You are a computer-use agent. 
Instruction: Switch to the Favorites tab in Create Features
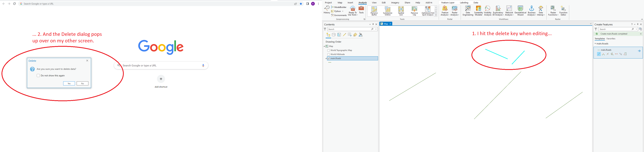click(x=611, y=39)
